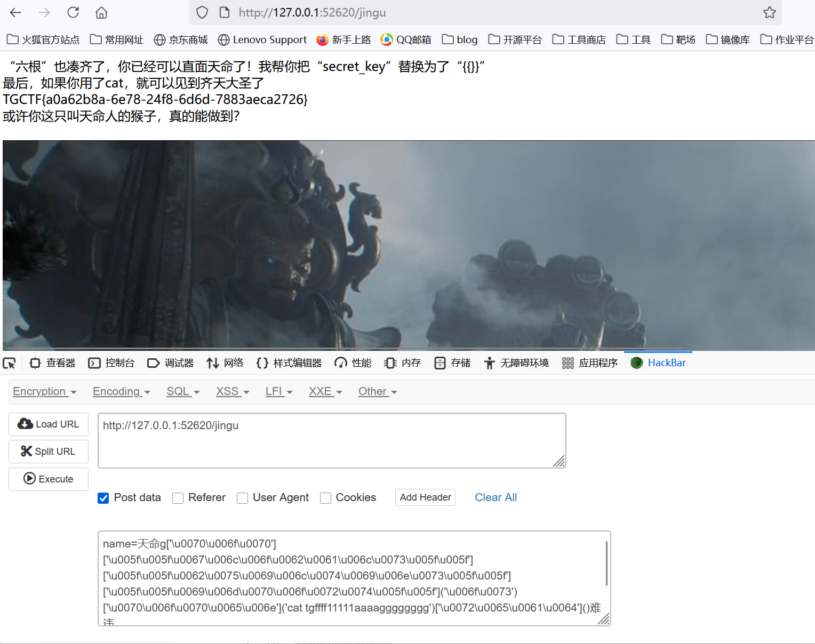Open the blog bookmark folder

pyautogui.click(x=460, y=39)
